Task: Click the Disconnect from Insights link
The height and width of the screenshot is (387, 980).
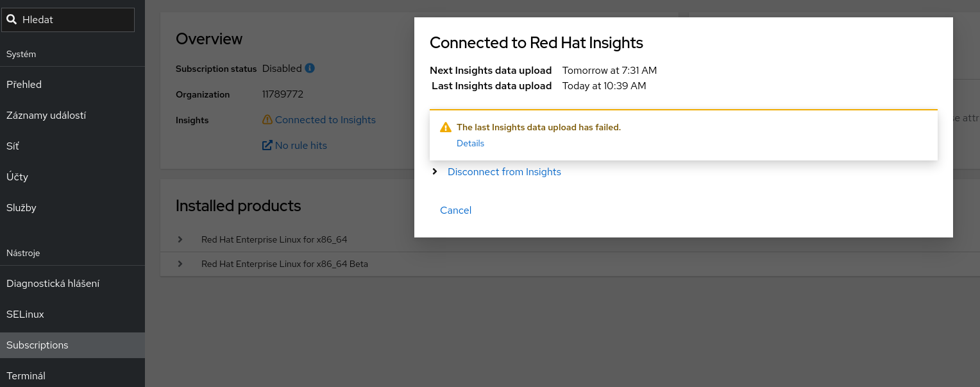Action: [504, 172]
